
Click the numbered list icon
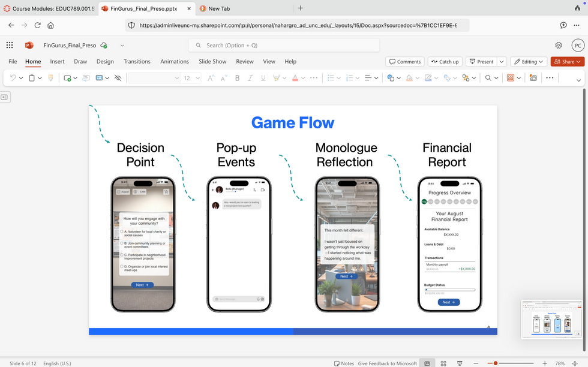pyautogui.click(x=349, y=78)
